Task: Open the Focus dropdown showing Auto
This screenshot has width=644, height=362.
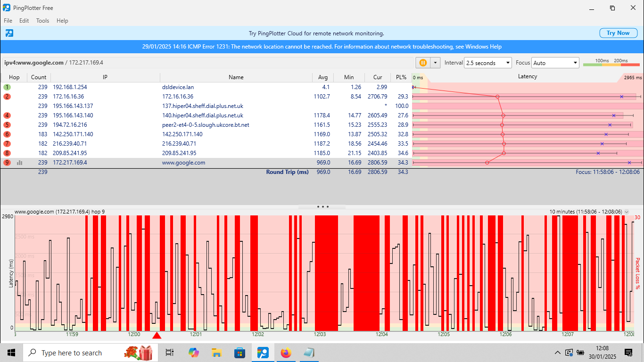Action: click(x=555, y=62)
